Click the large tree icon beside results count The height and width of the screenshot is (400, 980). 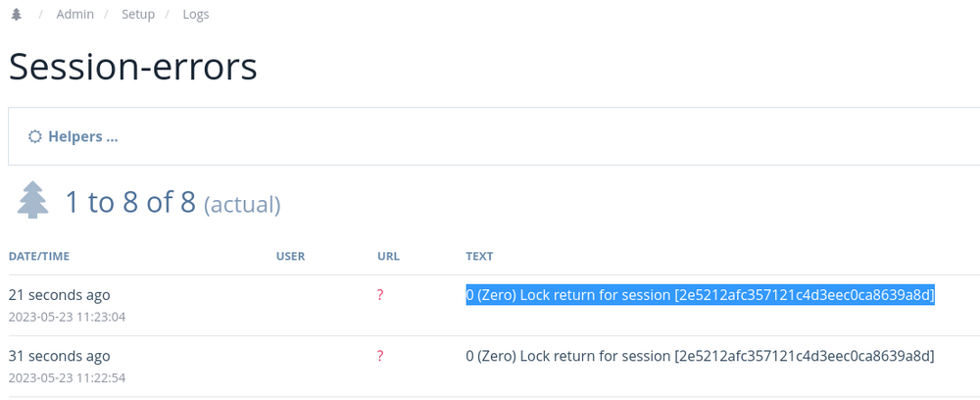[x=33, y=200]
